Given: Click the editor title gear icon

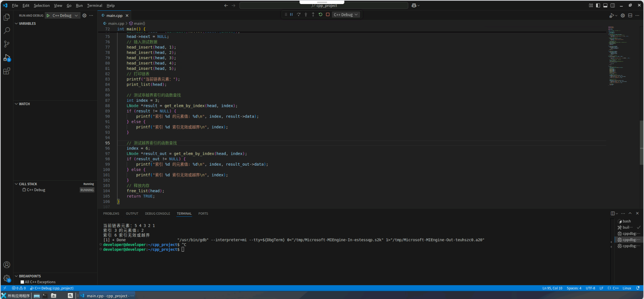Looking at the screenshot, I should click(623, 15).
